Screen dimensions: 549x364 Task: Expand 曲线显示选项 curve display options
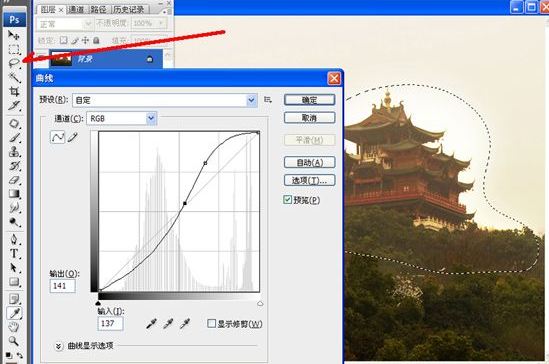(58, 346)
